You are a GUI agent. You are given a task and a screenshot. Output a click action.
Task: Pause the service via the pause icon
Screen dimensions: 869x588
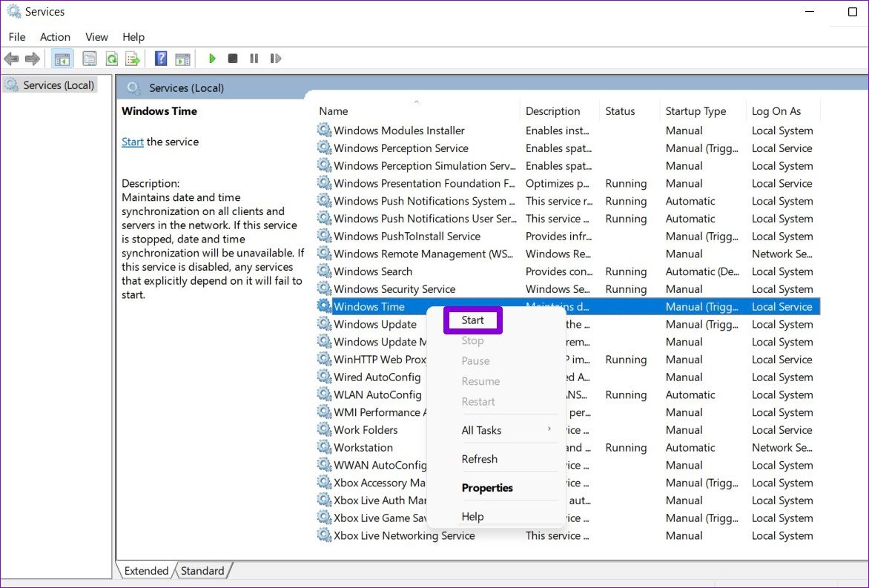click(x=254, y=59)
